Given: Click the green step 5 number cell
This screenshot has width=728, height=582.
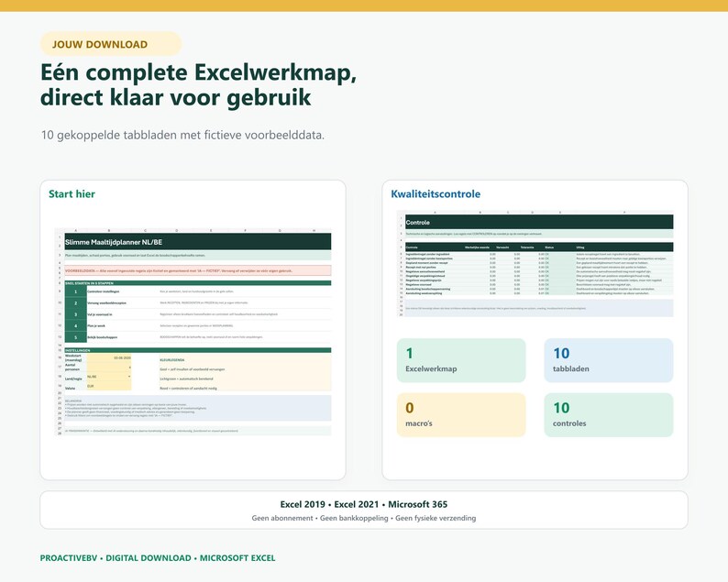Looking at the screenshot, I should [x=76, y=337].
